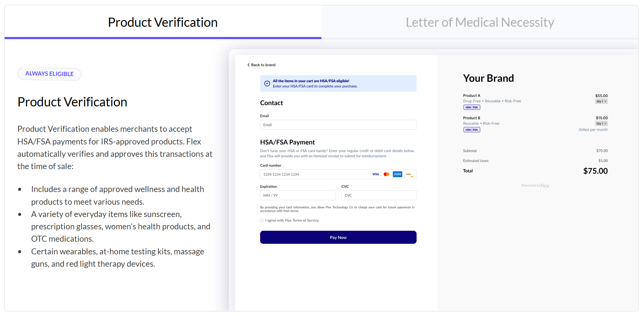Click the Visa card icon
Image resolution: width=644 pixels, height=316 pixels.
pyautogui.click(x=375, y=174)
